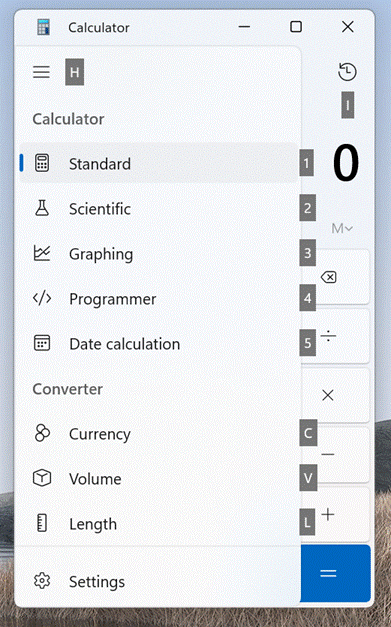Screen dimensions: 391x627
Task: Click the Calculator app icon in title bar
Action: pos(43,27)
